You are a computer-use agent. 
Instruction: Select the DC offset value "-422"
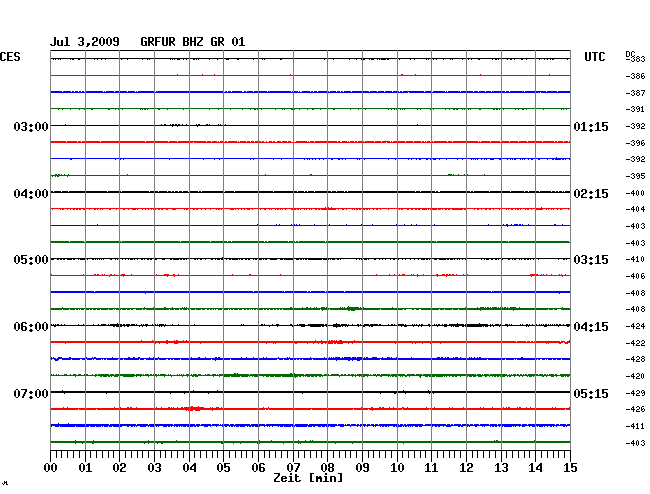point(635,343)
